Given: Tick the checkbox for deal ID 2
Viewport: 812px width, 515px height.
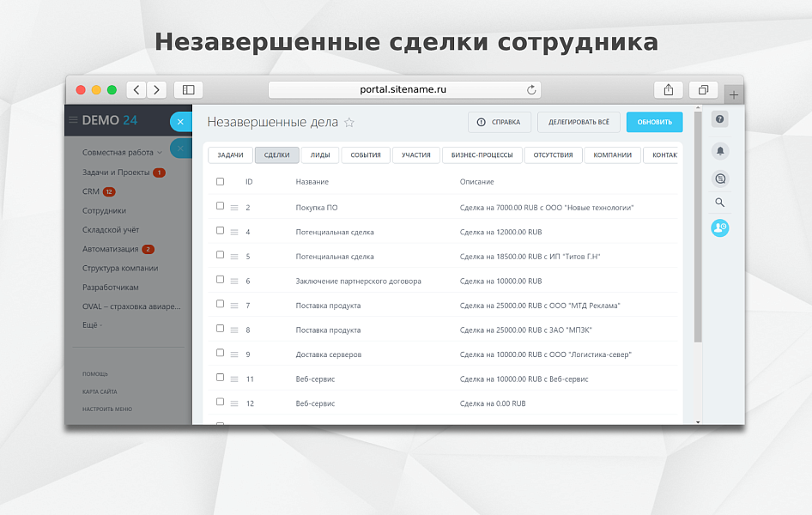Looking at the screenshot, I should 220,206.
